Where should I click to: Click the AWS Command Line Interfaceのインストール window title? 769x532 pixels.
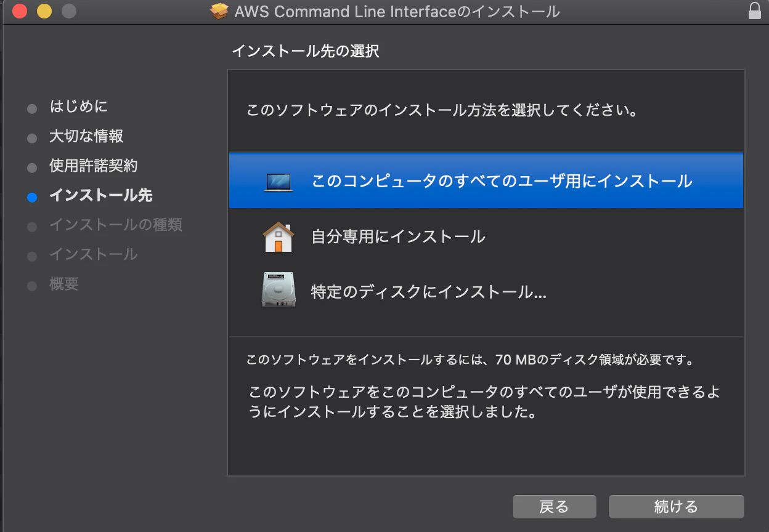point(397,12)
